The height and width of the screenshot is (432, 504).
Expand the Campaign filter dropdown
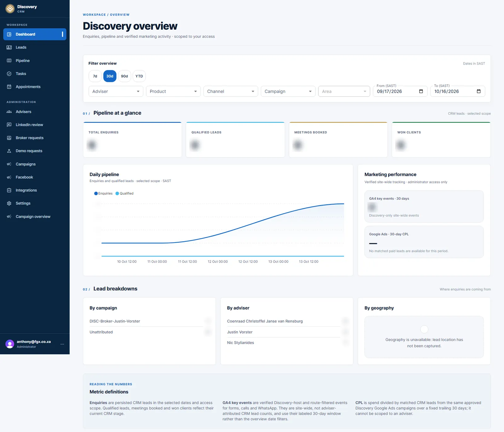click(x=288, y=91)
